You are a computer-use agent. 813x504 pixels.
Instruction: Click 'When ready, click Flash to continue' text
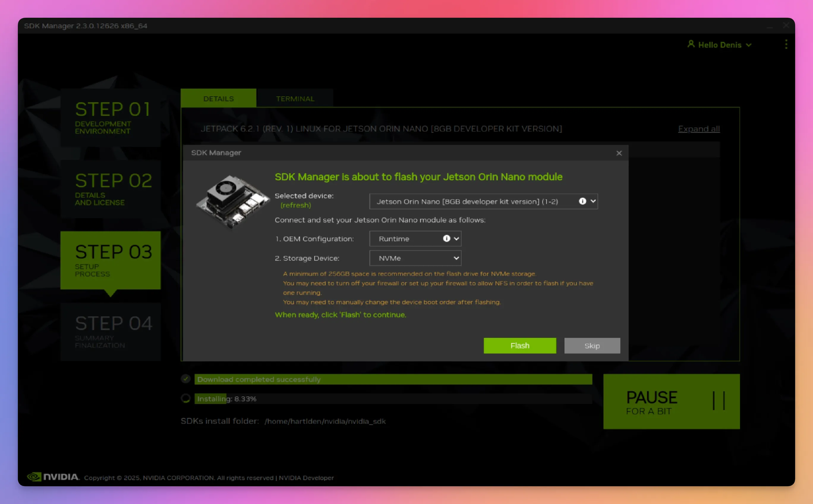(340, 315)
